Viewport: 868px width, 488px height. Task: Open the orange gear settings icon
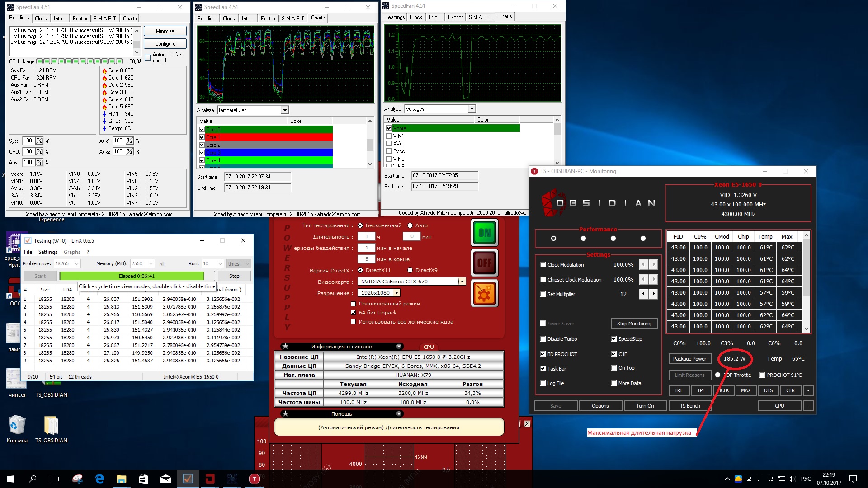[484, 294]
